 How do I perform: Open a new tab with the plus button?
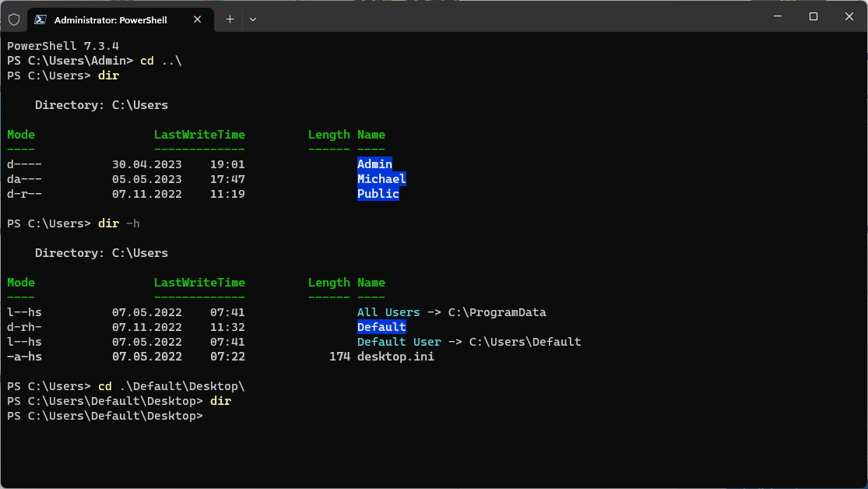click(x=230, y=19)
